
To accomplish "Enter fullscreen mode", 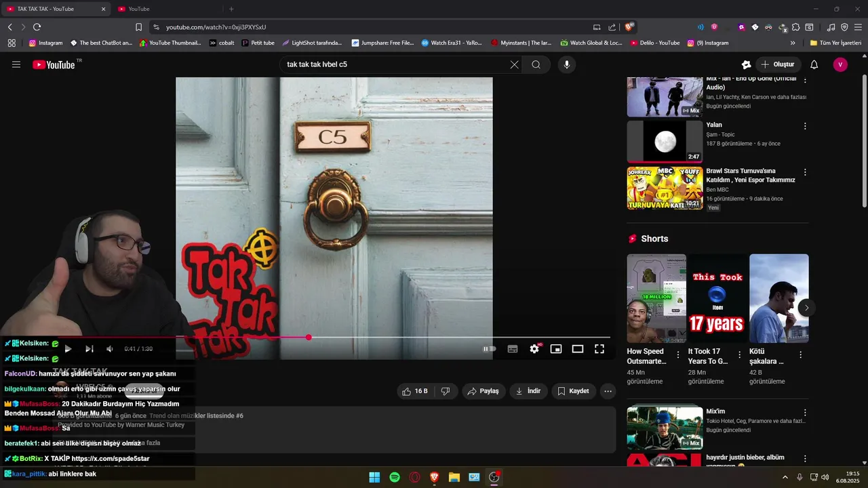I will [x=599, y=349].
